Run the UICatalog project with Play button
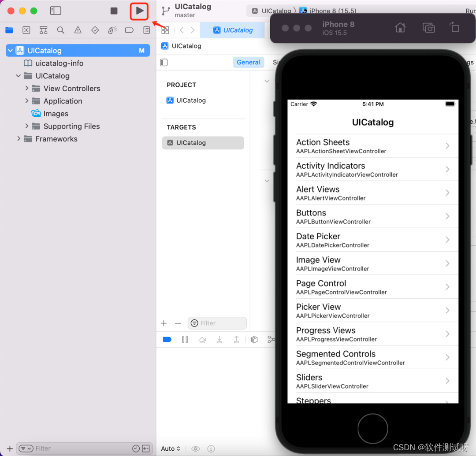Image resolution: width=476 pixels, height=456 pixels. tap(139, 11)
